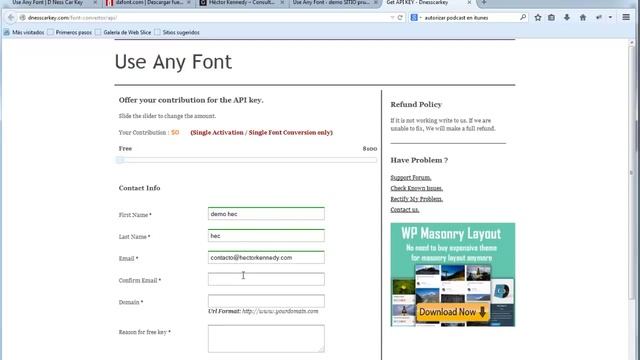Click the 'Refund Policy' heading
Viewport: 640px width, 360px height.
pyautogui.click(x=416, y=104)
